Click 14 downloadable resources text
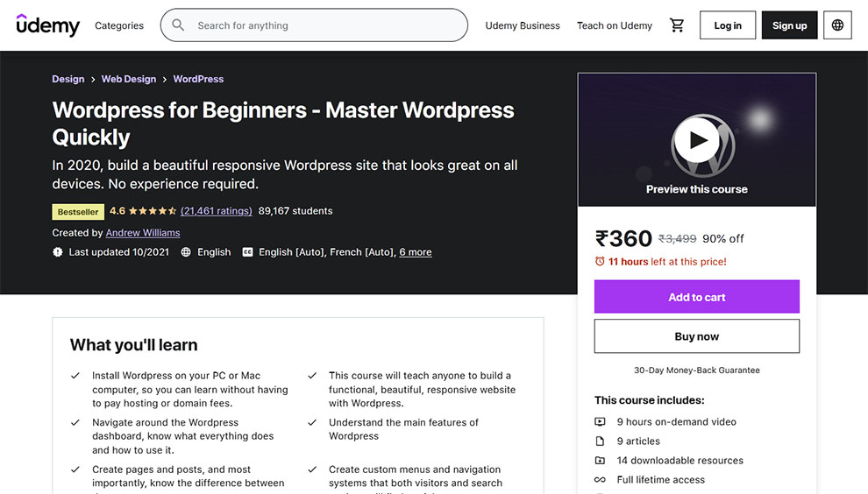 click(x=679, y=460)
